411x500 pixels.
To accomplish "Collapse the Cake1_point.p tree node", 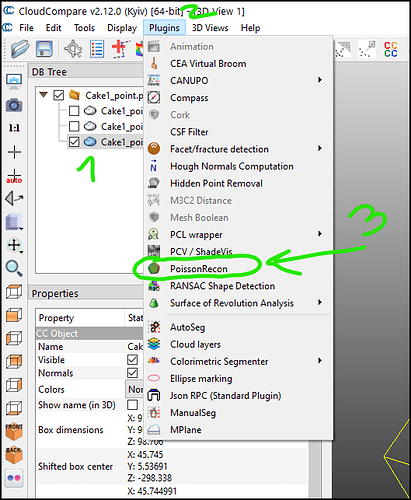I will click(x=43, y=95).
